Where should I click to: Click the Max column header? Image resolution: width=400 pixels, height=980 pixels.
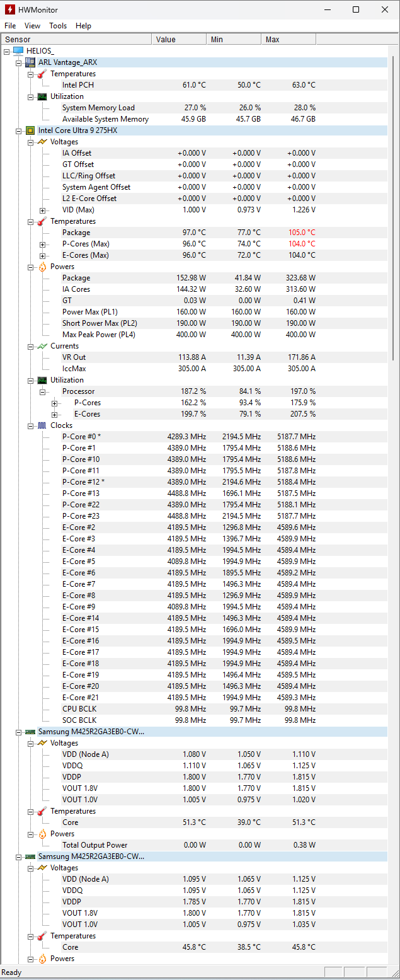(x=289, y=39)
